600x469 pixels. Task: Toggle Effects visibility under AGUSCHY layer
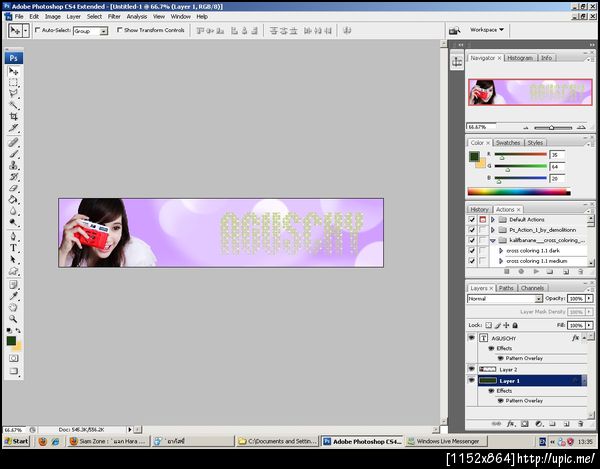point(491,348)
